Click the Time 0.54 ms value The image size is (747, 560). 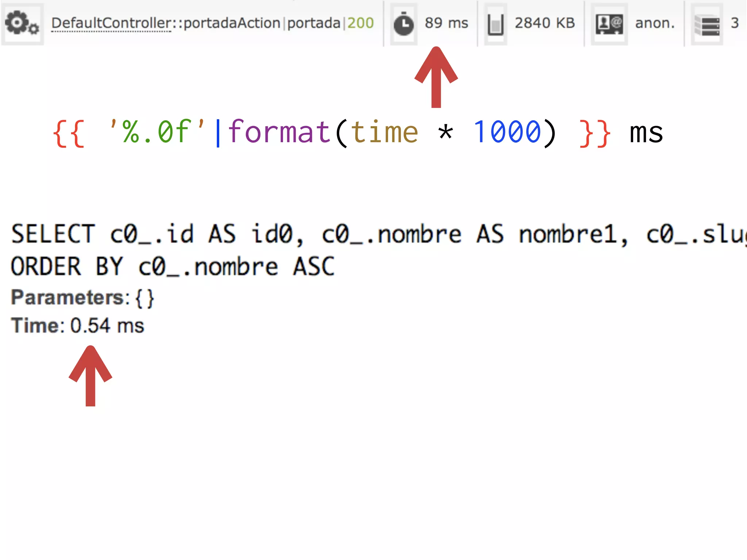pos(107,326)
